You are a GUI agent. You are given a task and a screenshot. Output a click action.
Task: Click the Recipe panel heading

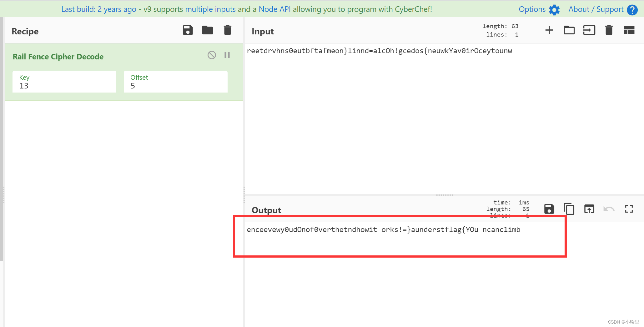pyautogui.click(x=25, y=32)
